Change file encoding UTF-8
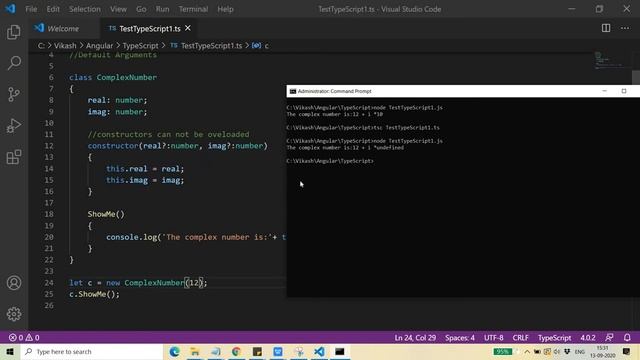This screenshot has height=360, width=640. point(493,338)
